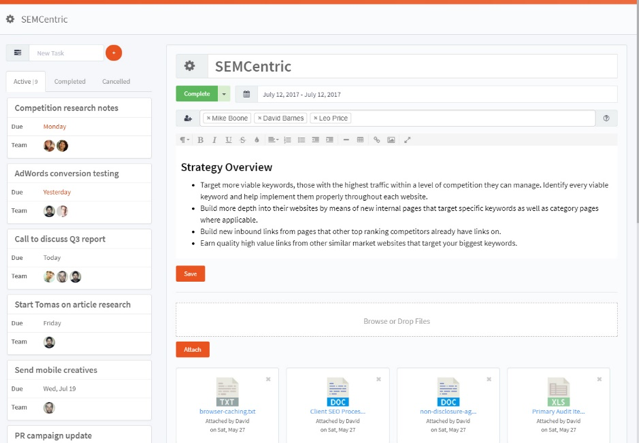This screenshot has height=443, width=639.
Task: Remove David Barnes from the team
Action: pyautogui.click(x=260, y=118)
